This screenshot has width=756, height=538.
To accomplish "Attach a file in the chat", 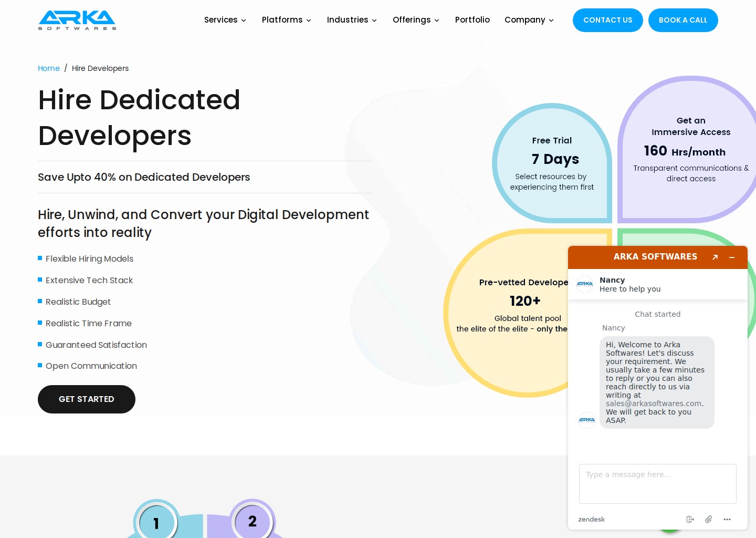I will point(709,519).
